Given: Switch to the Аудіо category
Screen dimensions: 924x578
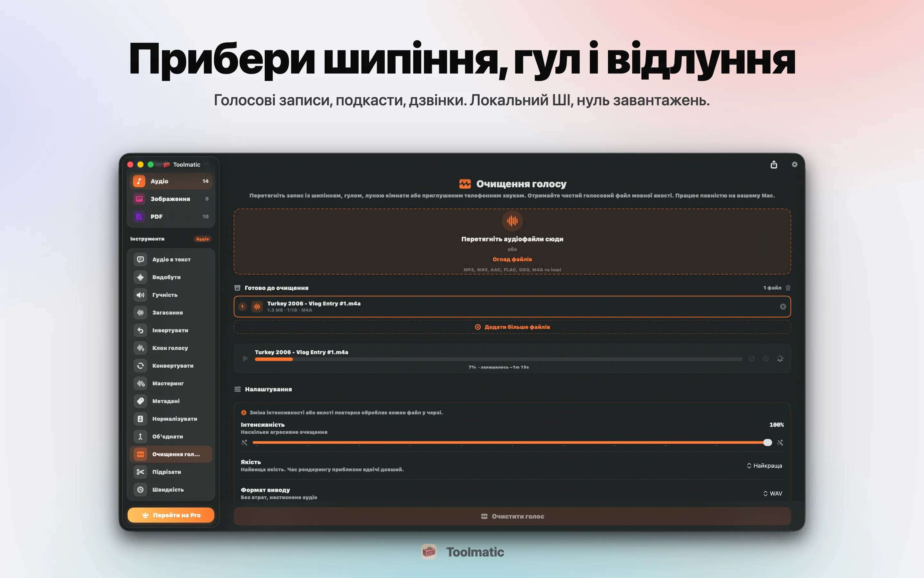Looking at the screenshot, I should tap(171, 181).
